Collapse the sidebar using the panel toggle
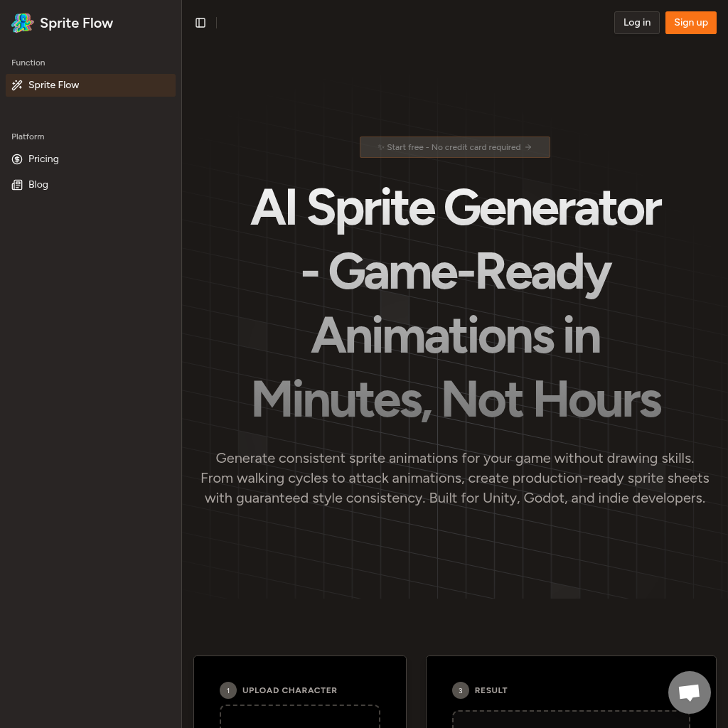This screenshot has height=728, width=728. (200, 22)
